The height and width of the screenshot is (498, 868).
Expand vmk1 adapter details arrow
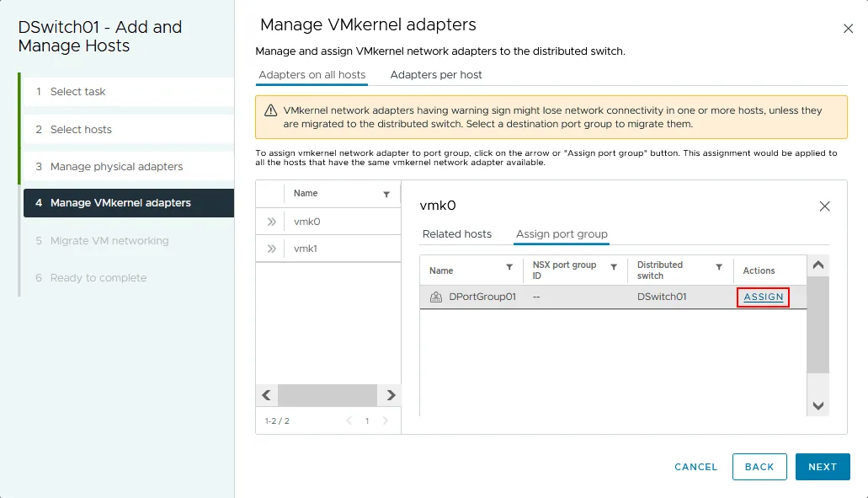[x=271, y=249]
